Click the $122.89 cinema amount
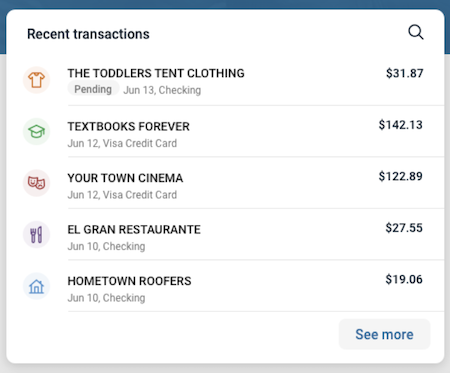The width and height of the screenshot is (450, 373). (401, 176)
